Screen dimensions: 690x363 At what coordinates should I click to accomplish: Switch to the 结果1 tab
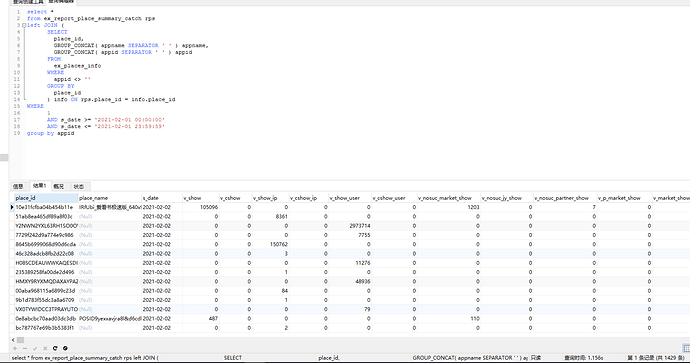(x=40, y=186)
